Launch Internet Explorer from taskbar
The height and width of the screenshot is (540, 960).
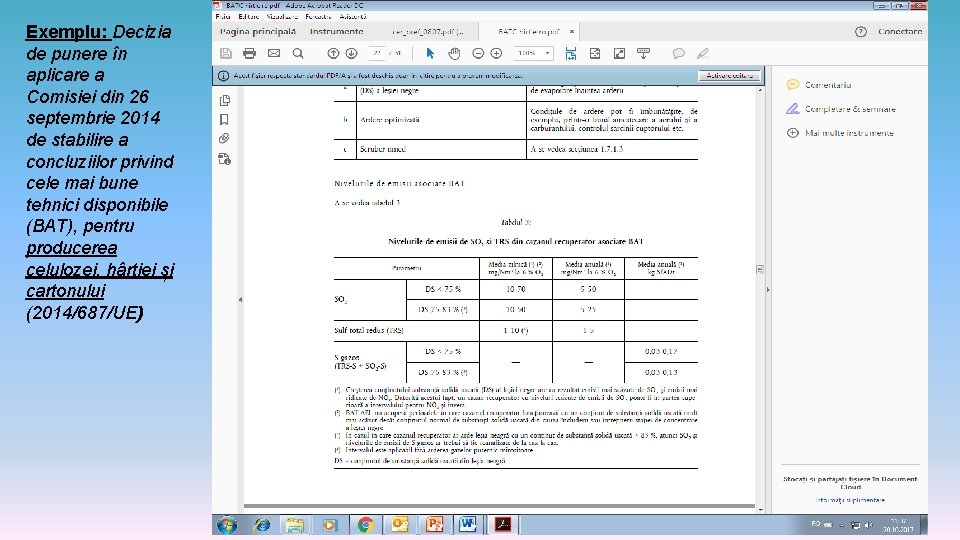coord(262,525)
